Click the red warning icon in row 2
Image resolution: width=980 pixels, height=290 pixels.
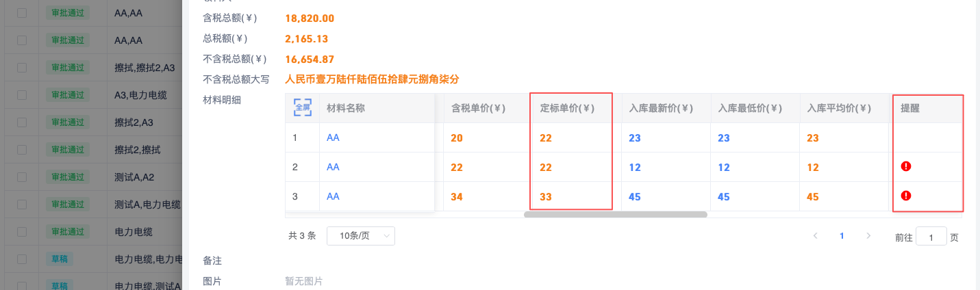click(906, 166)
